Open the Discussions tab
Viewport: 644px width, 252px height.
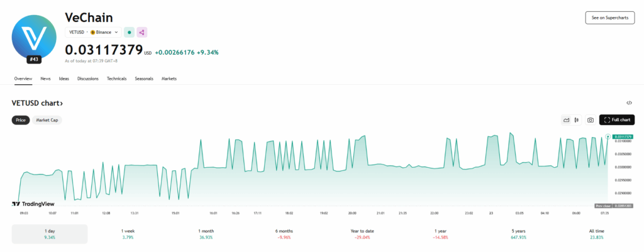click(88, 79)
